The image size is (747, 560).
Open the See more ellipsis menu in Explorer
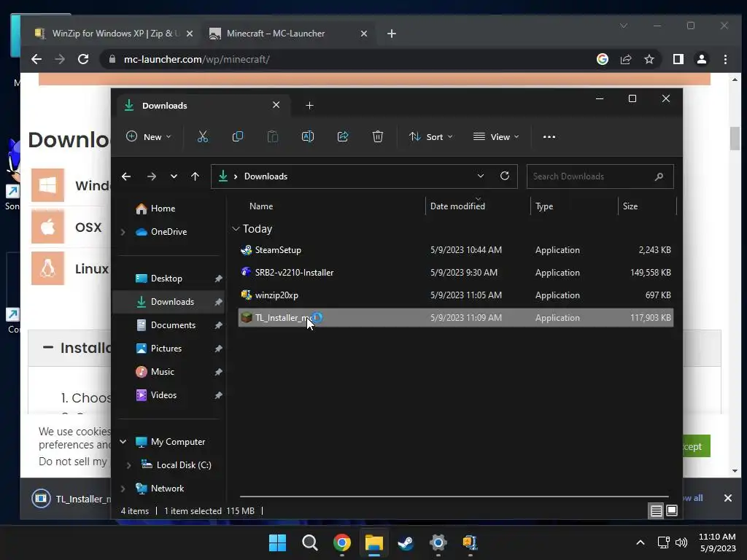(x=549, y=136)
